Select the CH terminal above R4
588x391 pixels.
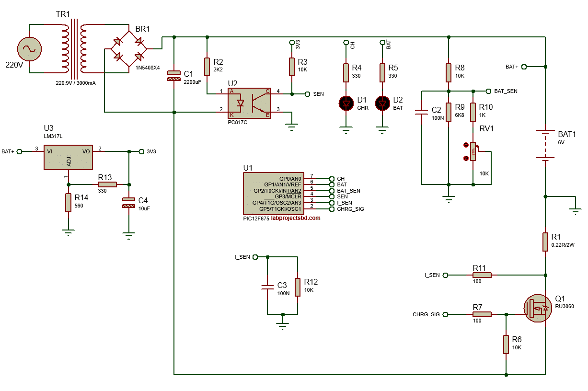point(346,42)
